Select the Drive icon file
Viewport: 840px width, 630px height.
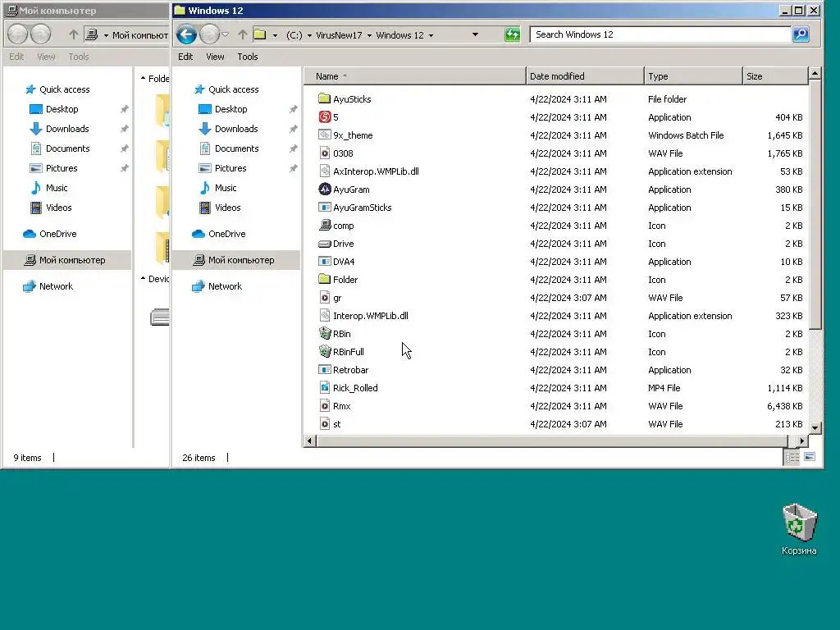point(324,243)
